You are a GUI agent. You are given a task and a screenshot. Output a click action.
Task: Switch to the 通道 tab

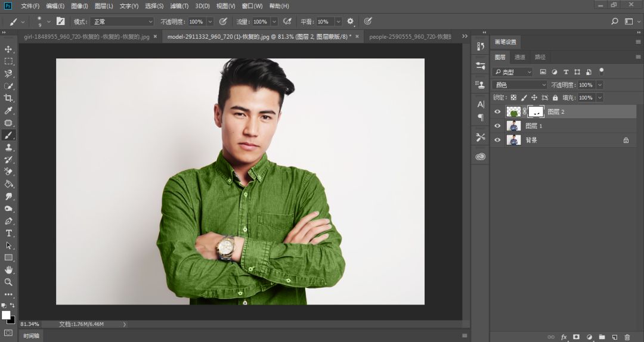pos(520,57)
